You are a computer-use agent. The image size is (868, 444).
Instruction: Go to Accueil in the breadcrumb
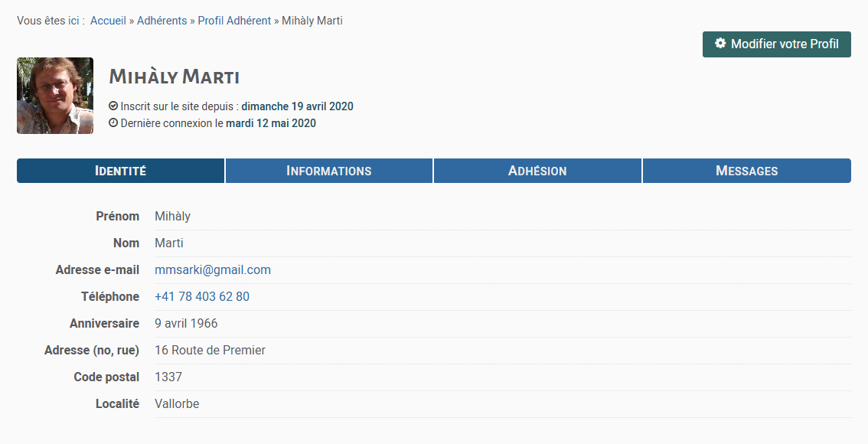tap(108, 21)
